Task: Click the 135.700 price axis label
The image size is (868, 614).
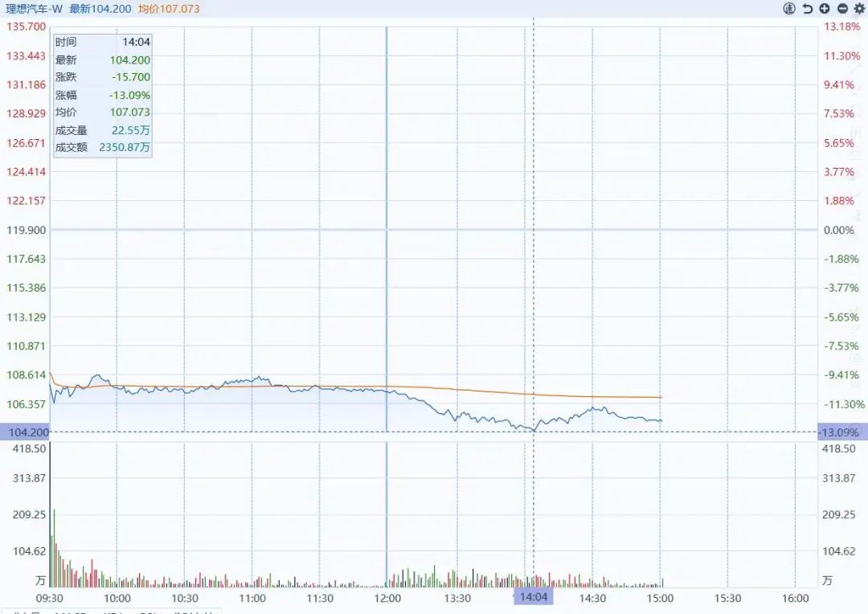Action: coord(26,27)
